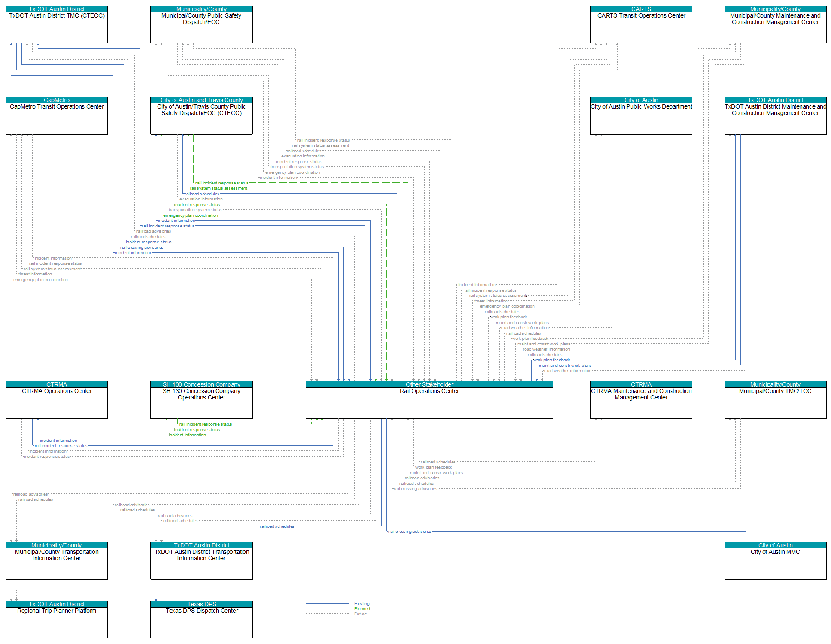Click the Texas DPS header bar
This screenshot has height=644, width=831.
tap(201, 604)
